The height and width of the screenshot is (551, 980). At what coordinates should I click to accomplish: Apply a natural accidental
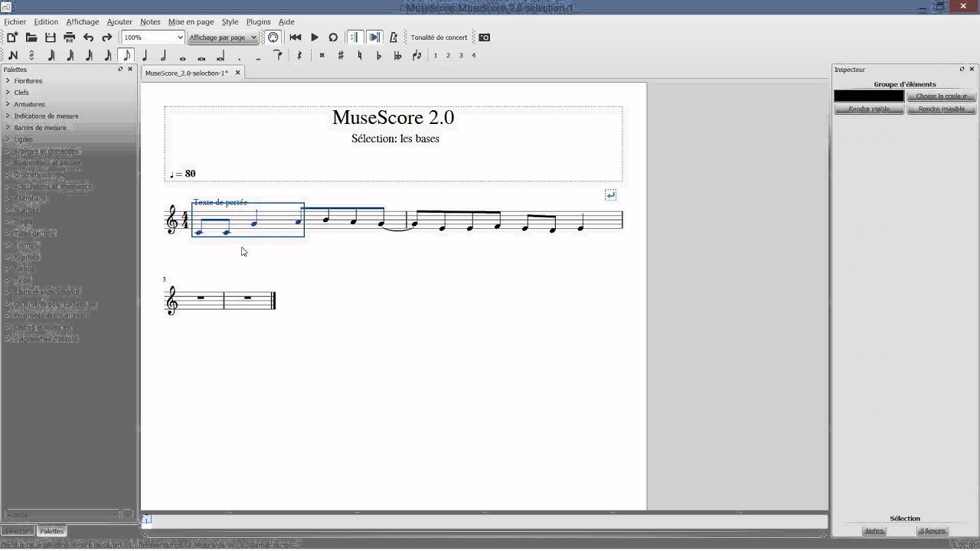coord(360,55)
